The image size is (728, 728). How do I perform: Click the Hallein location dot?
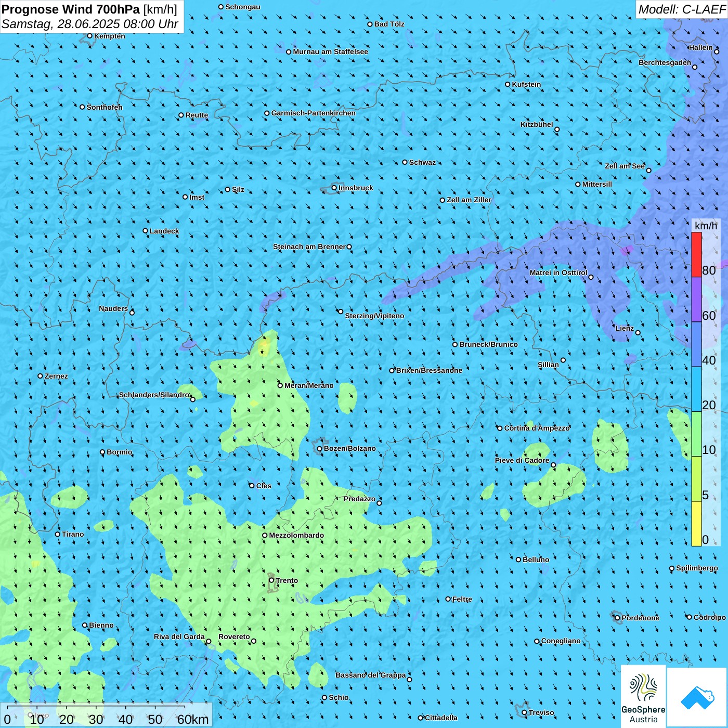(717, 51)
